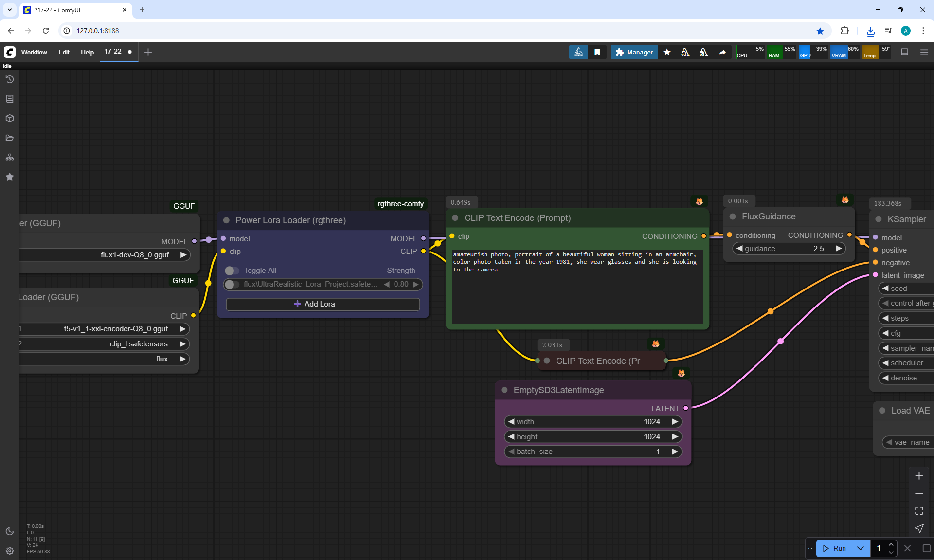Screen dimensions: 934x560
Task: Enable the UltraRealistic Lora toggle
Action: point(232,284)
